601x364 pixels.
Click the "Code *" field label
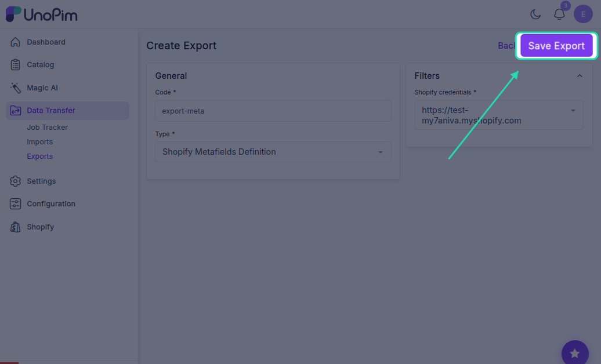coord(165,92)
